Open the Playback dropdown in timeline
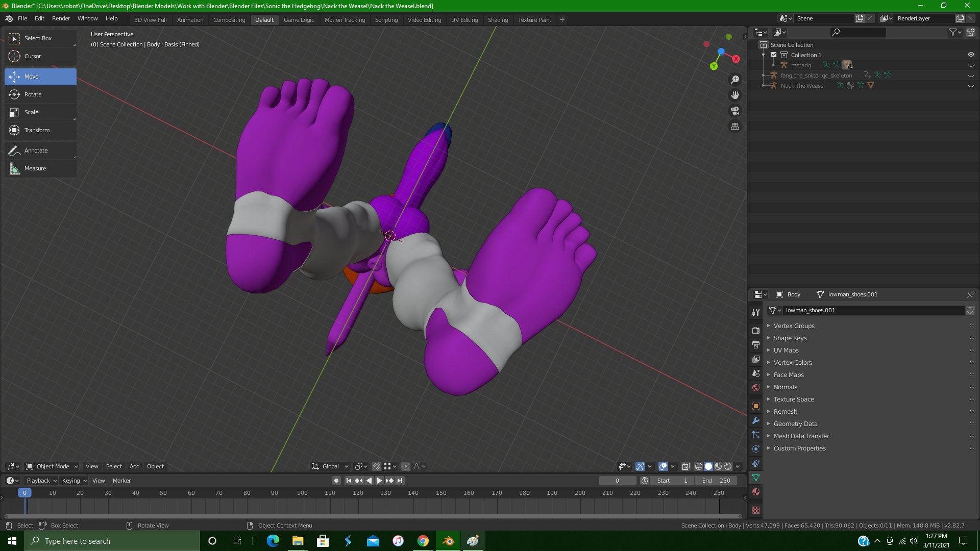Image resolution: width=980 pixels, height=551 pixels. click(41, 481)
